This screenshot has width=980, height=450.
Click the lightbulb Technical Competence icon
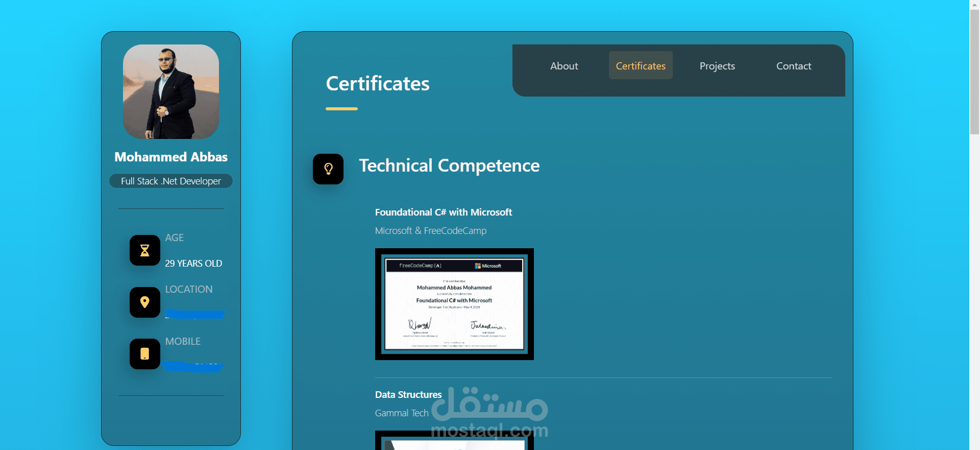[x=328, y=169]
